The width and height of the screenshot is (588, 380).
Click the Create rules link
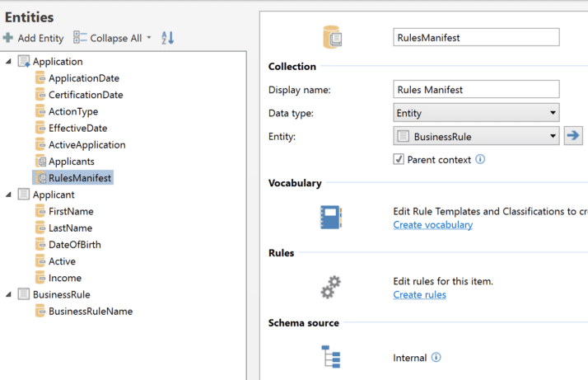pyautogui.click(x=419, y=295)
